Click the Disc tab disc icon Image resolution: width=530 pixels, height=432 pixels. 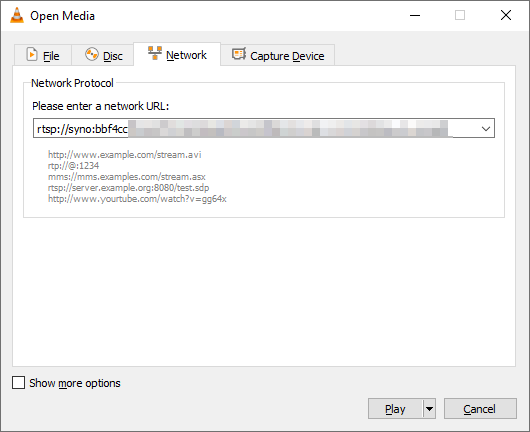point(92,54)
